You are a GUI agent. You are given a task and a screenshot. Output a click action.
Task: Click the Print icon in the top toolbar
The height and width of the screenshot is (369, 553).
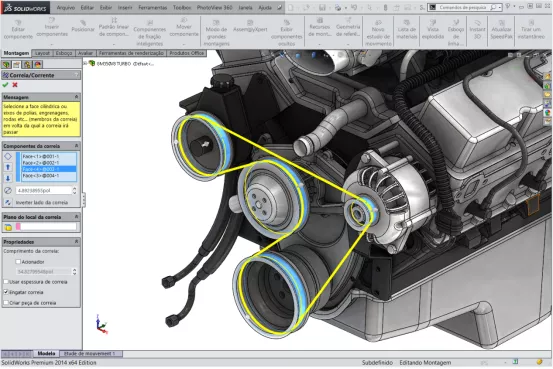click(x=338, y=7)
